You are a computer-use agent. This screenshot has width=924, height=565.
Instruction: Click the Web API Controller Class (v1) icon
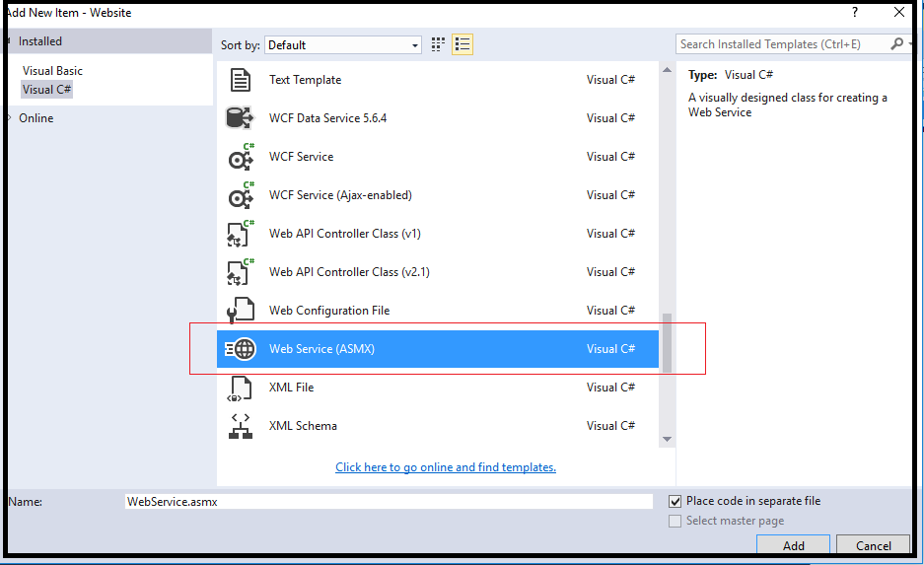point(241,235)
